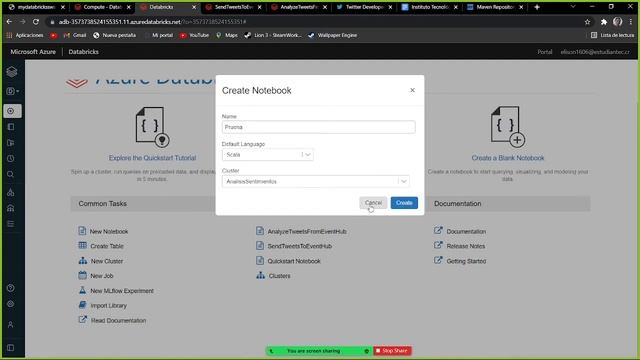640x360 pixels.
Task: Open a new browser tab with plus
Action: (x=537, y=7)
